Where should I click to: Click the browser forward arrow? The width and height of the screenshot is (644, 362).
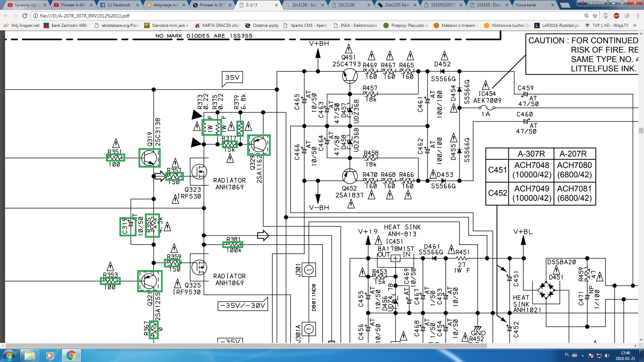(x=15, y=16)
